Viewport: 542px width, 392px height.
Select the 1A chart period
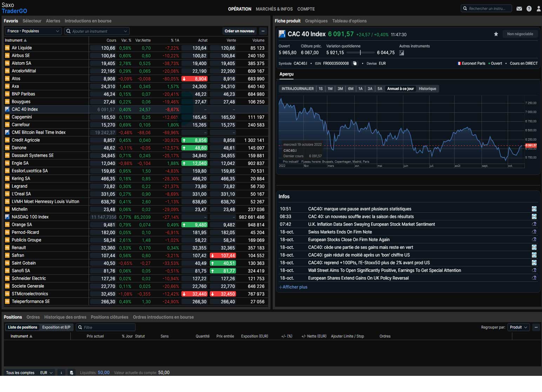pos(360,89)
